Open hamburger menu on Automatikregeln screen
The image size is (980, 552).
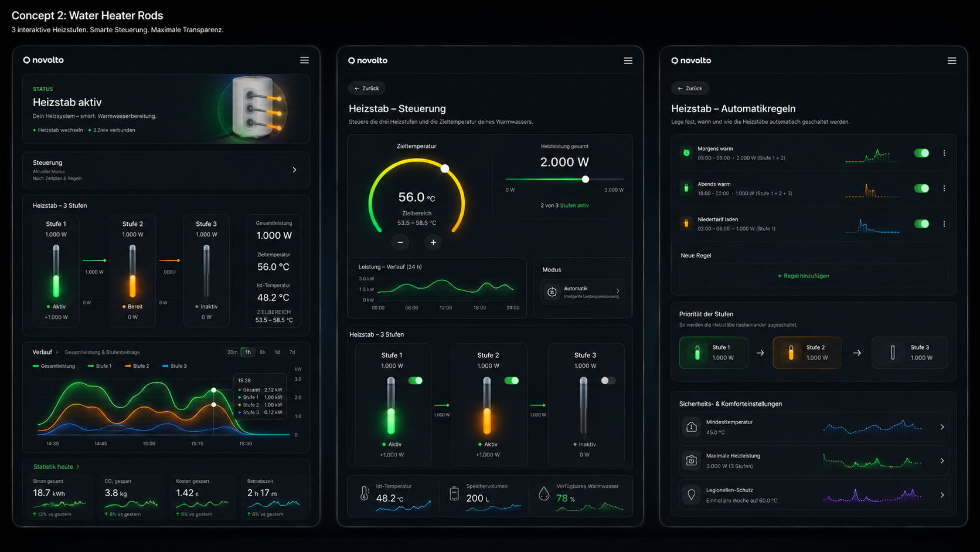point(952,60)
